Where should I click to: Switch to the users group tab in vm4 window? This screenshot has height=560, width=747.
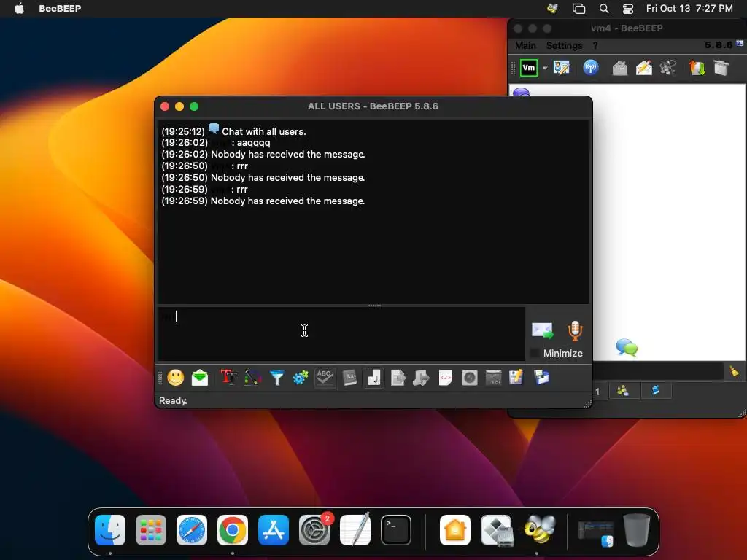(x=623, y=392)
